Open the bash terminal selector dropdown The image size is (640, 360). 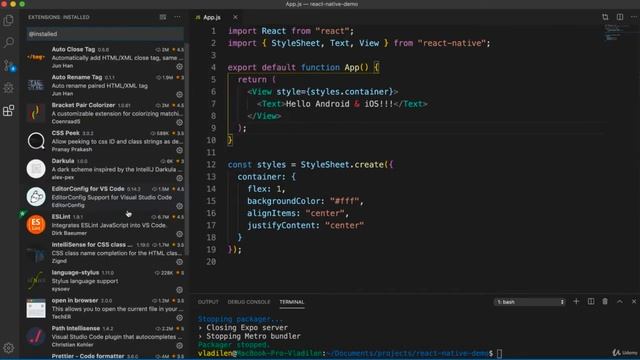529,302
